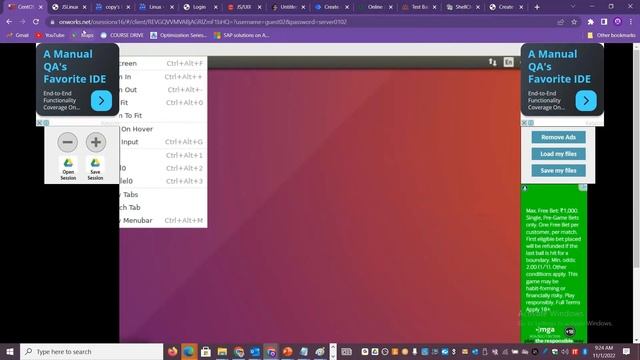Go back with browser back arrow
This screenshot has width=640, height=360.
(9, 22)
